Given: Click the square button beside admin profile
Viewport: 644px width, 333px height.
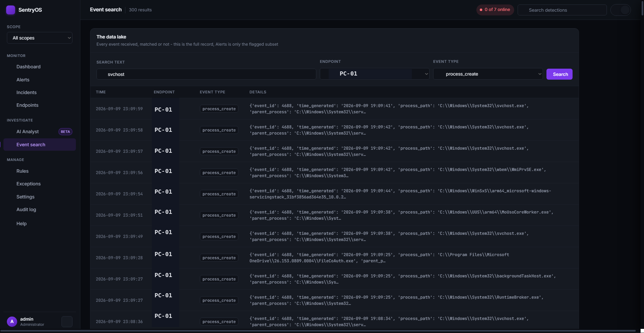Looking at the screenshot, I should [x=67, y=322].
